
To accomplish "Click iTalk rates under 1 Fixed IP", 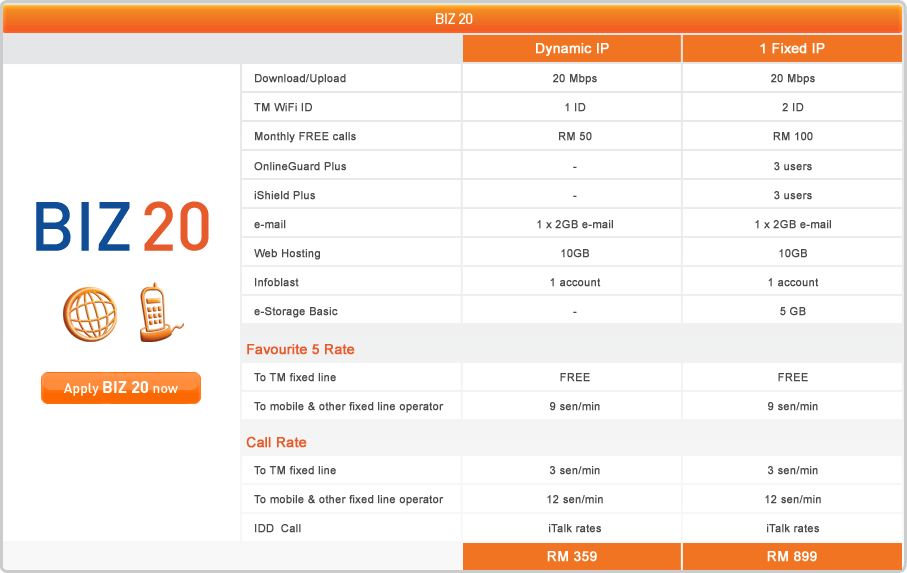I will click(x=792, y=528).
